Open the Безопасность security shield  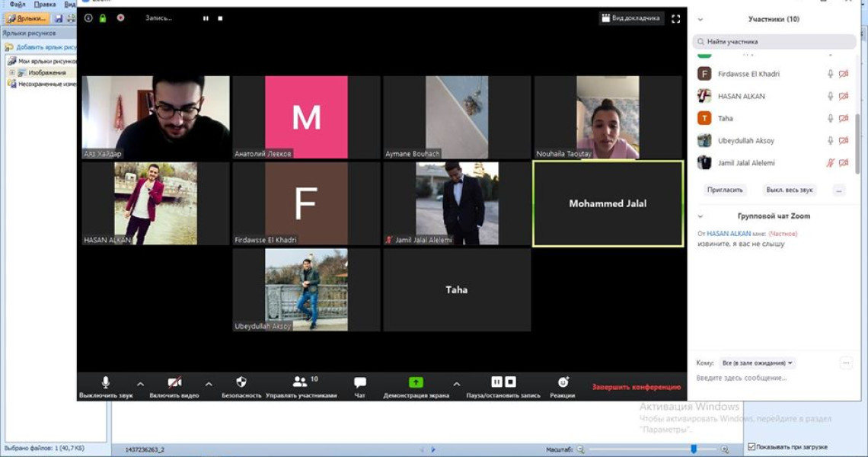241,387
